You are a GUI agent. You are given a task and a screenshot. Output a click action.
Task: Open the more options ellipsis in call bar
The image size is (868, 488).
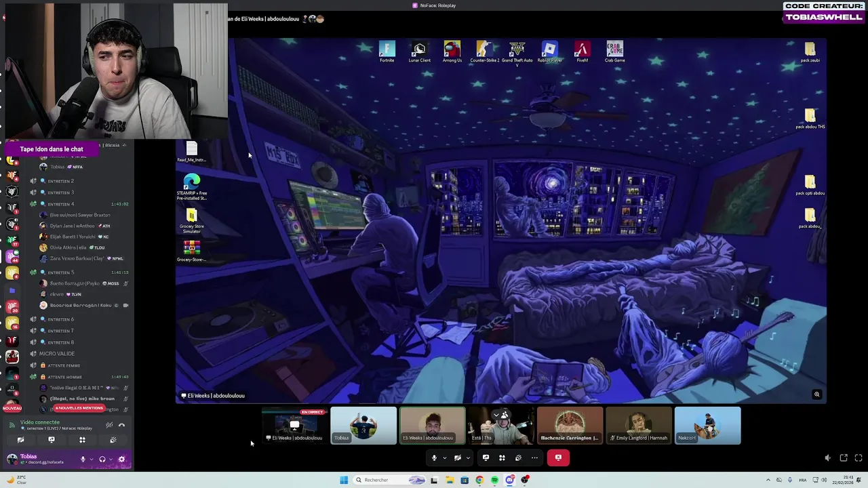pos(534,457)
